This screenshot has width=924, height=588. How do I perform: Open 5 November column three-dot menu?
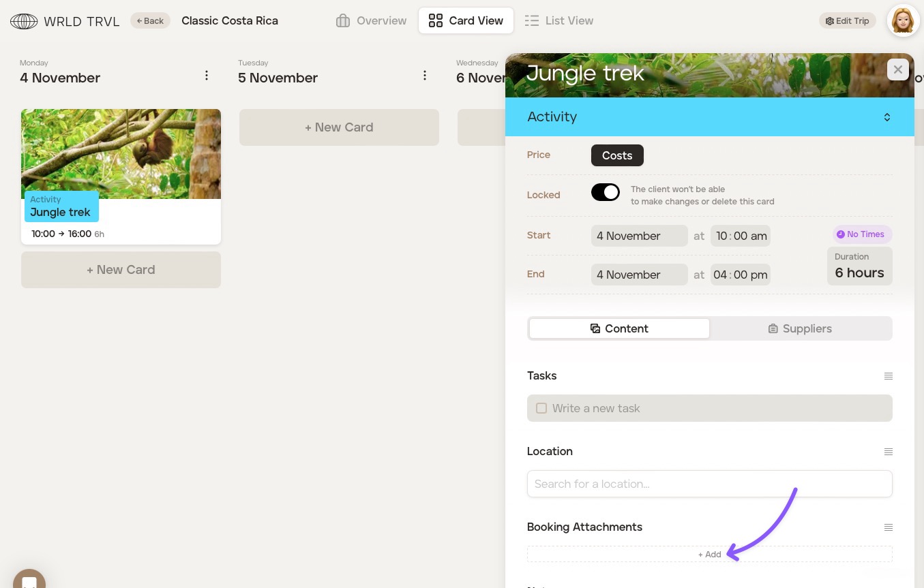tap(425, 76)
